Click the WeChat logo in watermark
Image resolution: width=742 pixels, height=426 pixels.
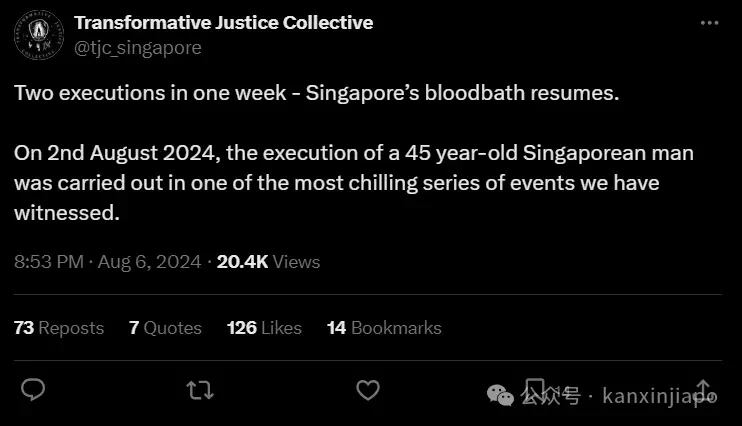500,395
